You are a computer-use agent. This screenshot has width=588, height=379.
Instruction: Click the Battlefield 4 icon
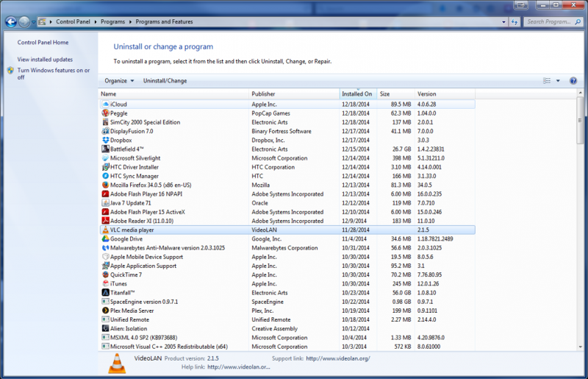point(105,149)
